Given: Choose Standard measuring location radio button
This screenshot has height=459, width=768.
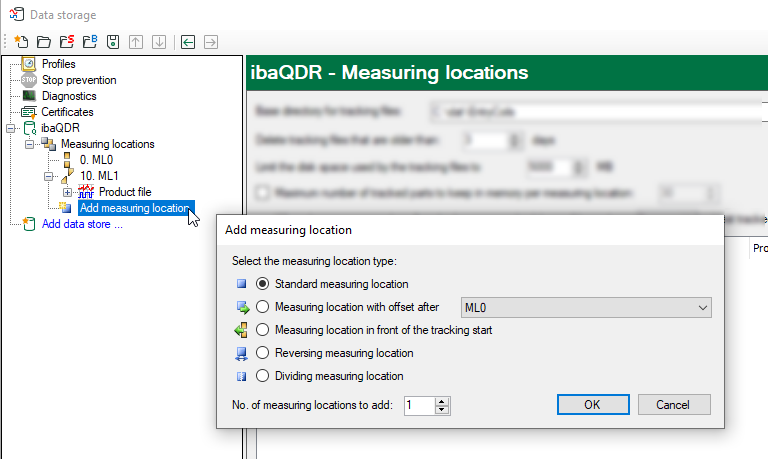Looking at the screenshot, I should click(x=263, y=284).
